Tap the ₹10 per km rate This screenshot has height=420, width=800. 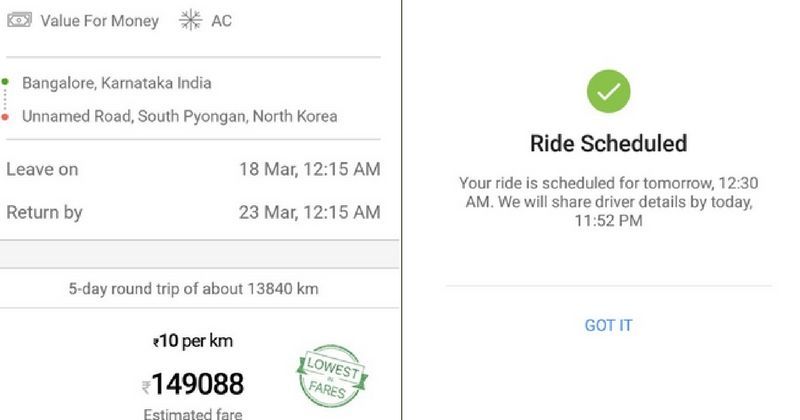point(193,341)
